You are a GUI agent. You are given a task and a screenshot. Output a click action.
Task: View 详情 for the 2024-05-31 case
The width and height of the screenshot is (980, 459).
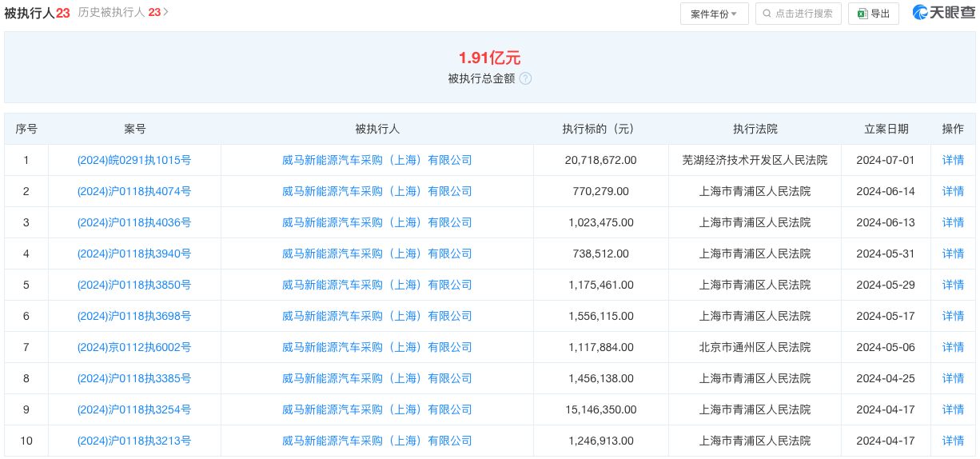(x=953, y=253)
